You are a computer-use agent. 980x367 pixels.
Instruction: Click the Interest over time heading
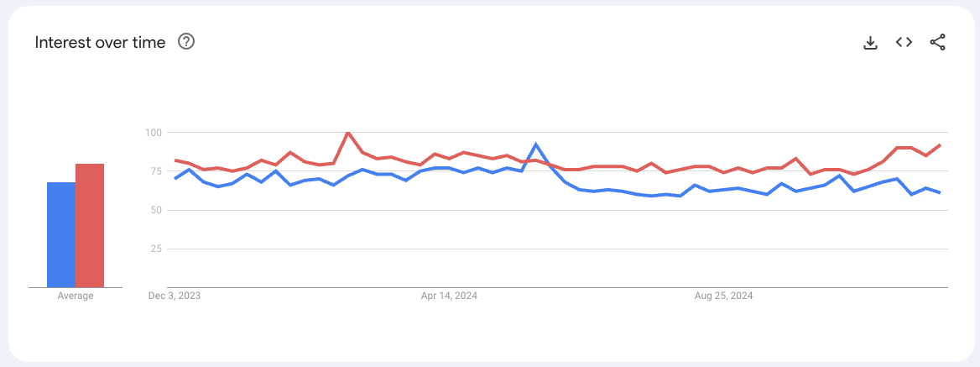pyautogui.click(x=100, y=42)
